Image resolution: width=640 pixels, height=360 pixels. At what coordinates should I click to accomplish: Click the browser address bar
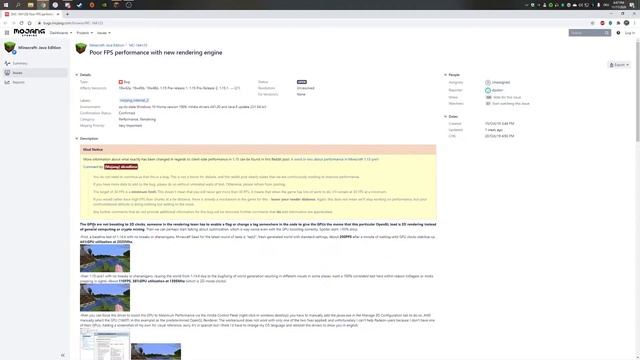tap(314, 23)
